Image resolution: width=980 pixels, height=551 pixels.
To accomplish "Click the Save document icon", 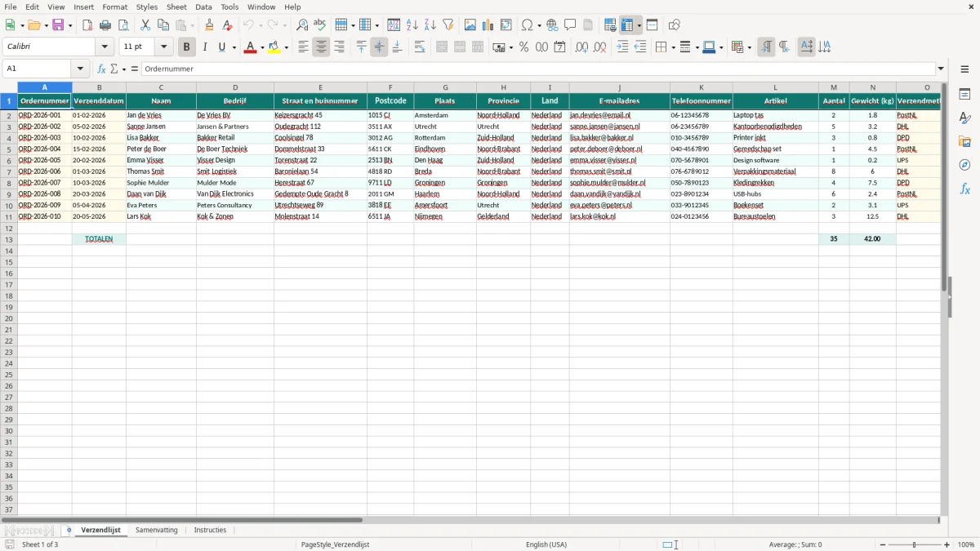I will [x=58, y=25].
